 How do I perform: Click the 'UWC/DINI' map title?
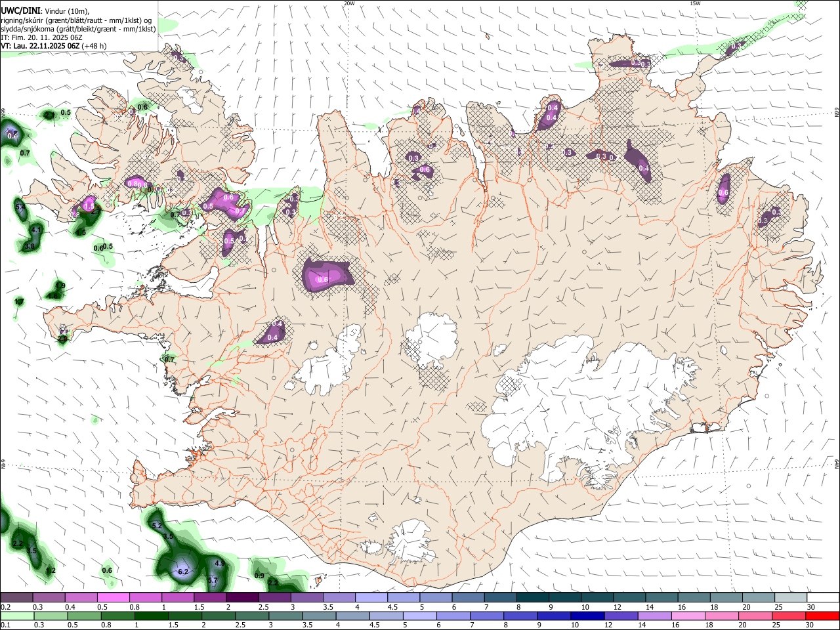(20, 11)
